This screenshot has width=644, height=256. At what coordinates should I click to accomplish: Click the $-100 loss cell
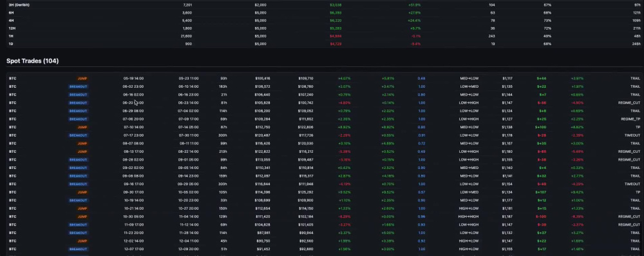[541, 217]
